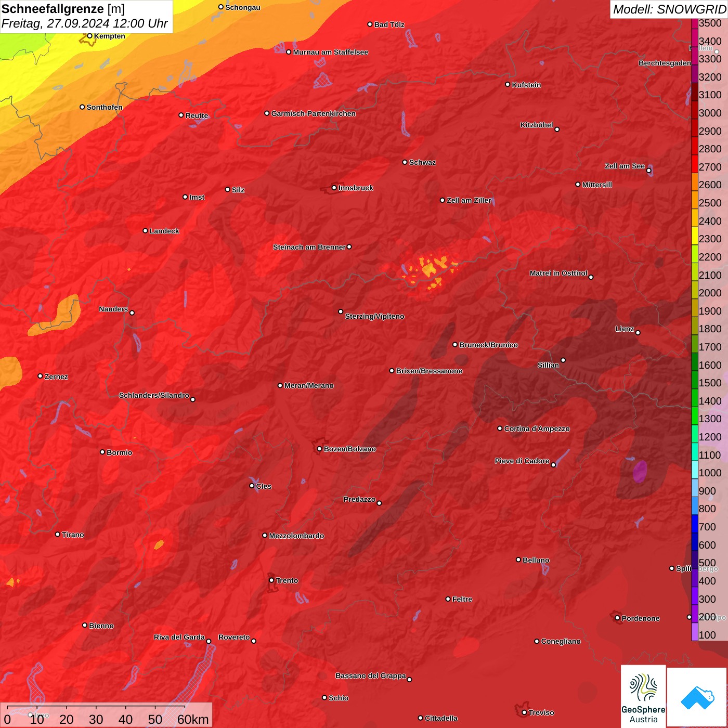Viewport: 728px width, 728px height.
Task: Click the Modell: SNOWGRID label
Action: click(669, 9)
